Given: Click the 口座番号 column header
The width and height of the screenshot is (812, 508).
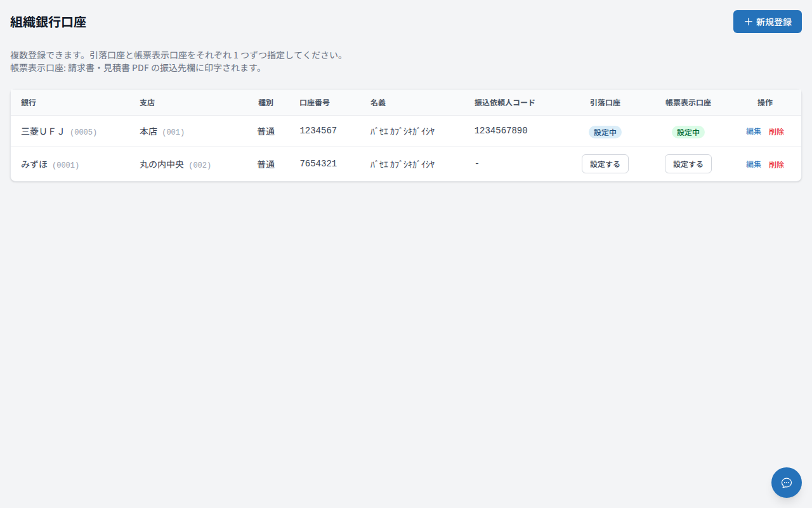Looking at the screenshot, I should [315, 102].
